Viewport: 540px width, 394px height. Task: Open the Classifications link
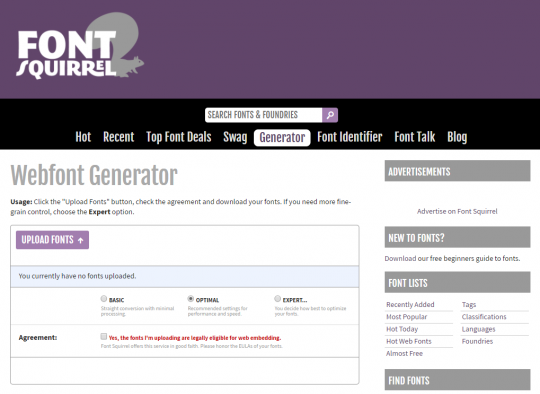click(484, 317)
